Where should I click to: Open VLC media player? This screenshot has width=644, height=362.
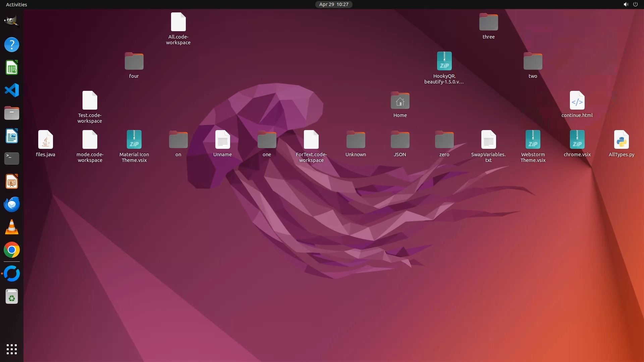(12, 227)
